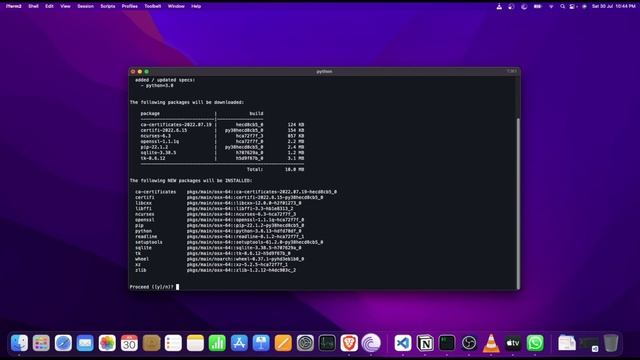The width and height of the screenshot is (640, 360).
Task: Open the Scripts menu
Action: (108, 6)
